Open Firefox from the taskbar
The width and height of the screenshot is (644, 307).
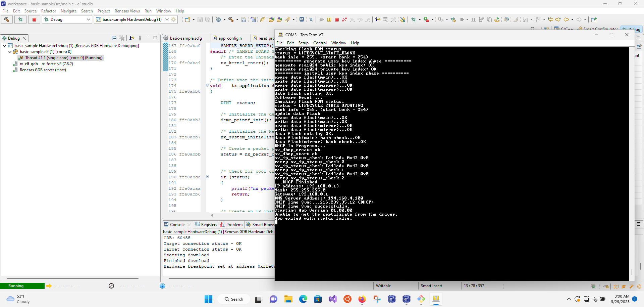coord(362,299)
